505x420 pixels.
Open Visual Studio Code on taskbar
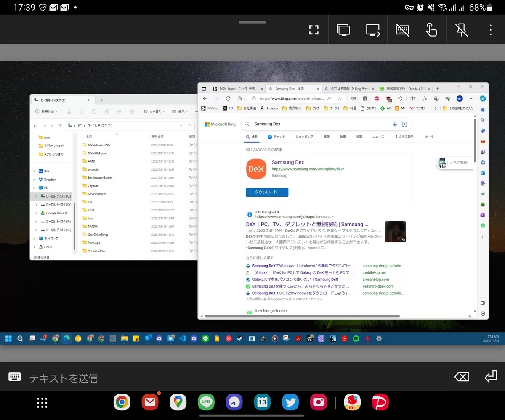(182, 338)
